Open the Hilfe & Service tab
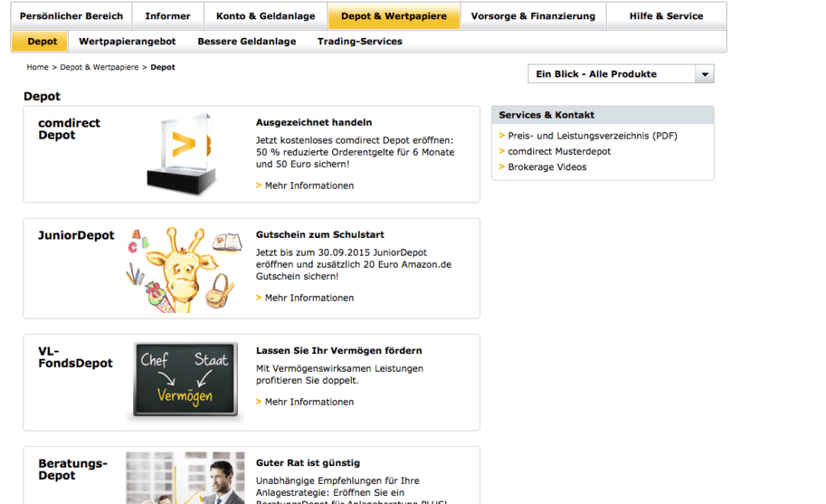This screenshot has width=826, height=504. pos(666,16)
